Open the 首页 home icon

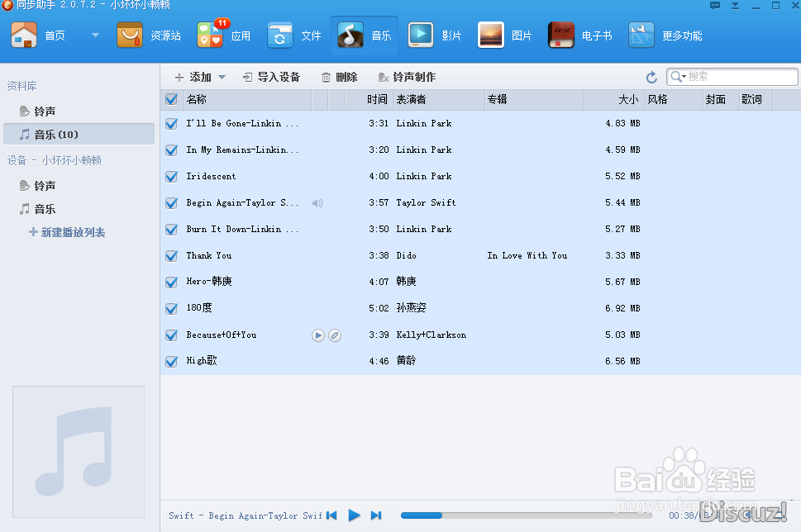24,36
